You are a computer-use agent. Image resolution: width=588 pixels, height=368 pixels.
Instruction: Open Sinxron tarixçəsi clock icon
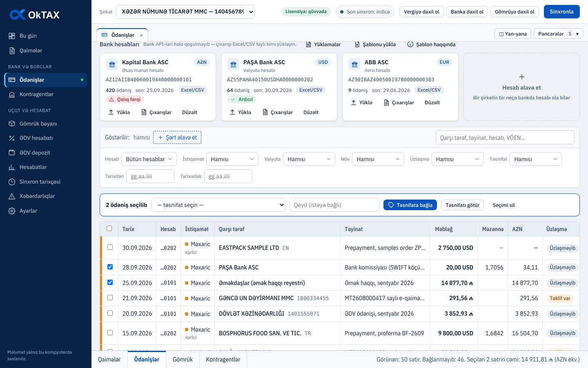[12, 182]
